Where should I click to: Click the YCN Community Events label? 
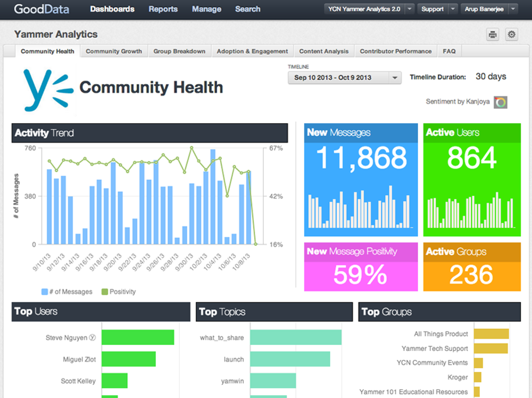[432, 363]
